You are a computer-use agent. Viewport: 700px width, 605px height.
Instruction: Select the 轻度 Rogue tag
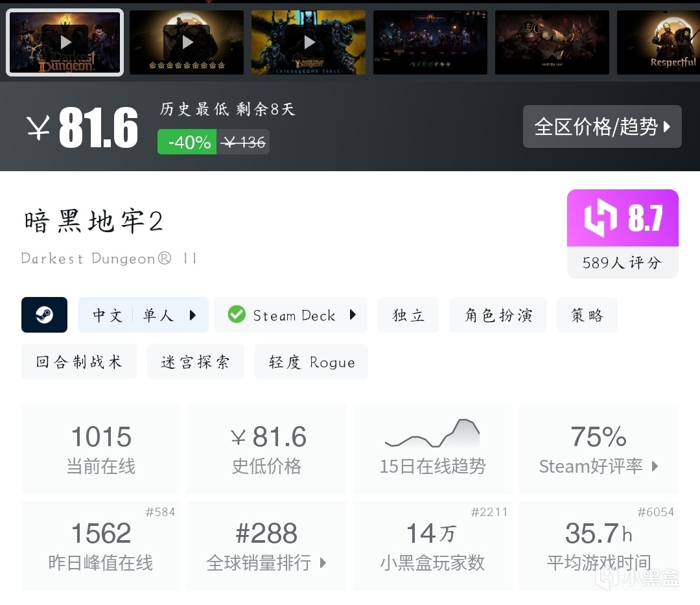pos(311,362)
